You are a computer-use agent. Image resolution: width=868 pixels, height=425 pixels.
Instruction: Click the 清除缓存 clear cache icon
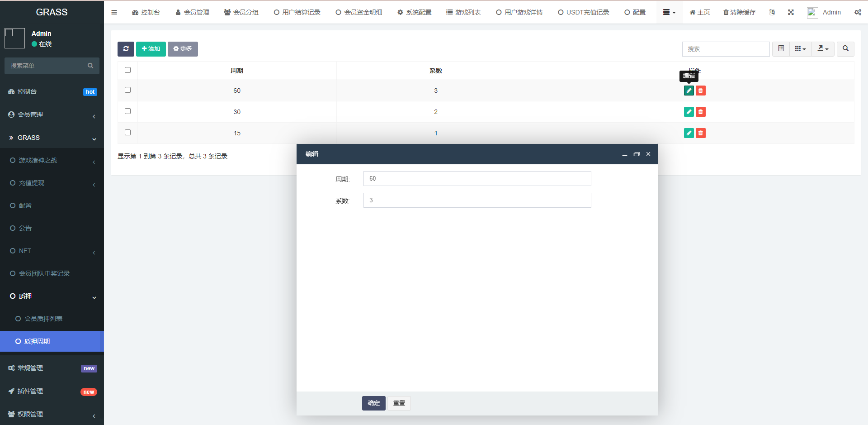(739, 12)
